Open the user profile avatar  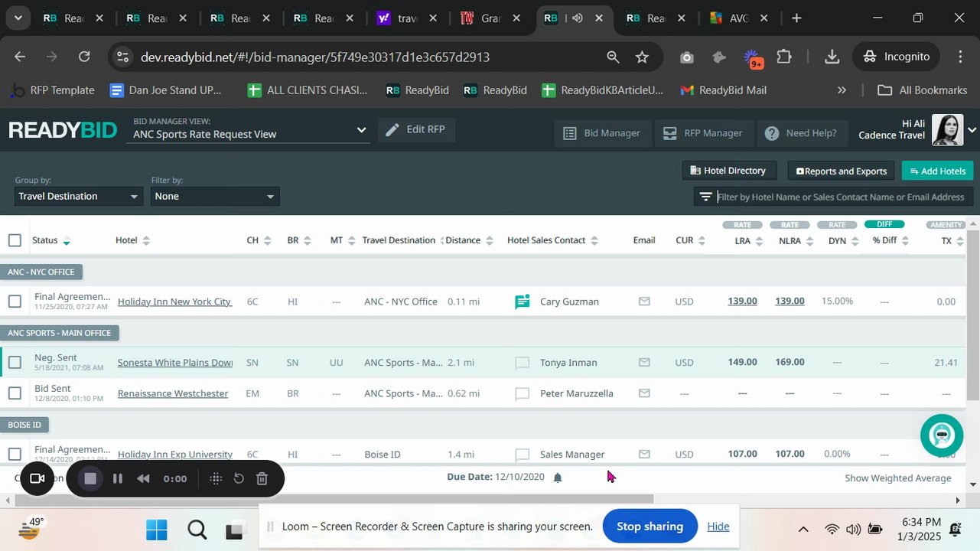(x=947, y=130)
